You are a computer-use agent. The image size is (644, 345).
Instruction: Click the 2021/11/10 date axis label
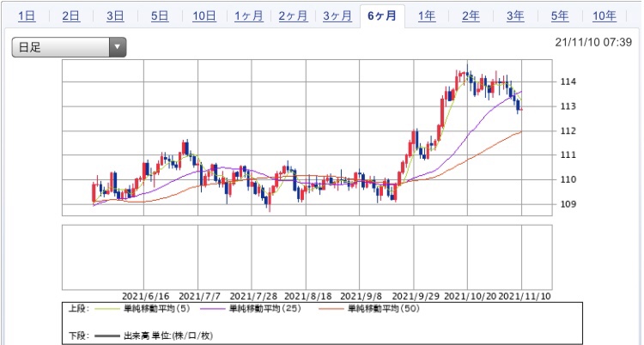click(525, 296)
